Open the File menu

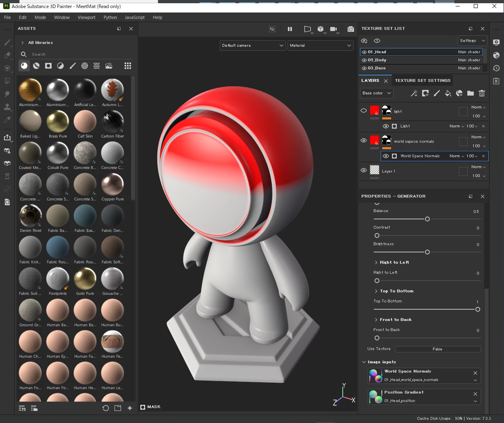7,17
